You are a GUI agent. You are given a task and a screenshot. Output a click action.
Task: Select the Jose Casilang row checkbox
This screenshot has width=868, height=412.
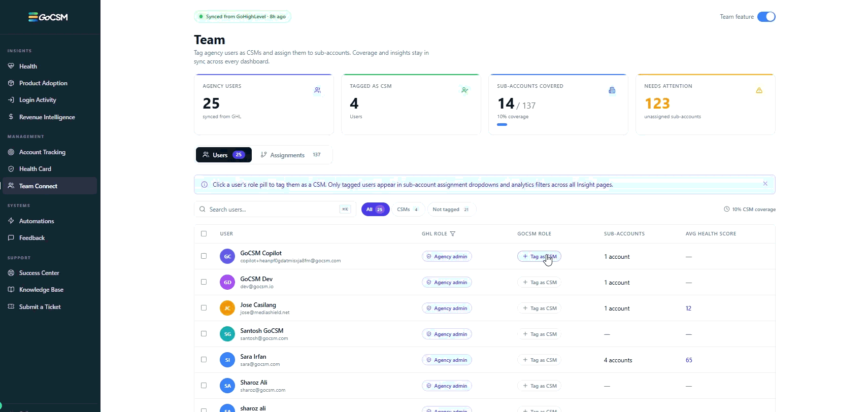[204, 308]
